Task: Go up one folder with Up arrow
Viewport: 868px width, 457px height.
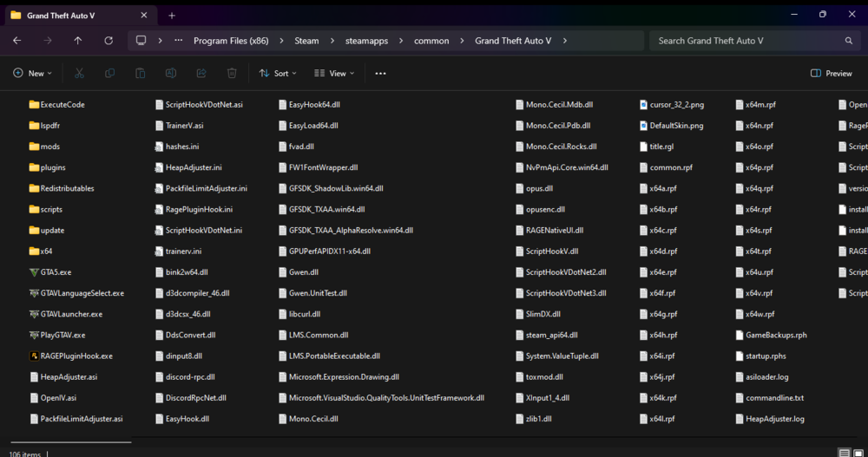Action: coord(78,41)
